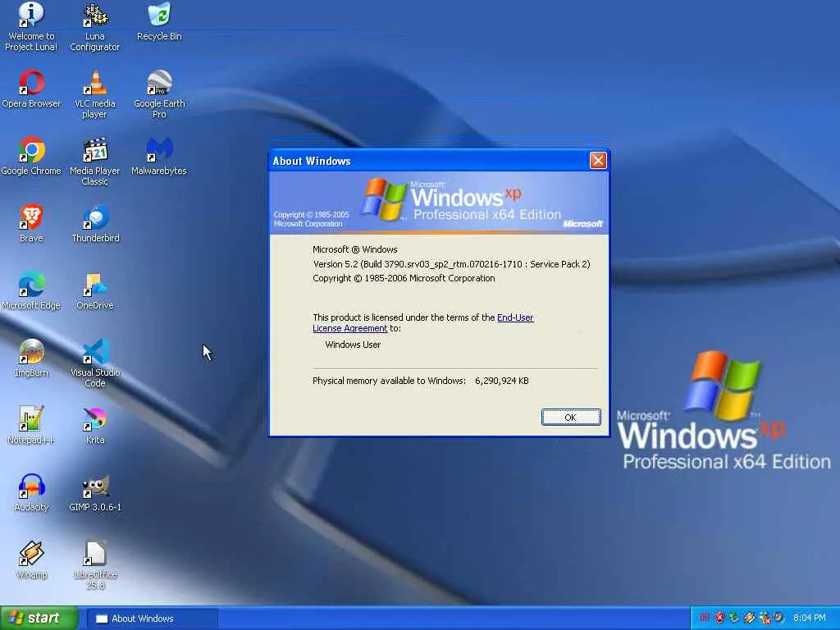Select the Malwarebytes desktop shortcut
Image resolution: width=840 pixels, height=630 pixels.
[x=159, y=157]
